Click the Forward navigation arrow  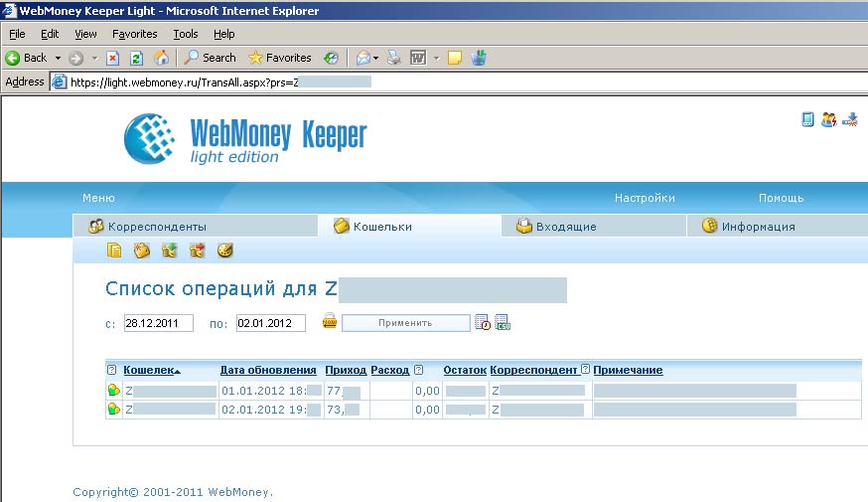click(x=76, y=58)
